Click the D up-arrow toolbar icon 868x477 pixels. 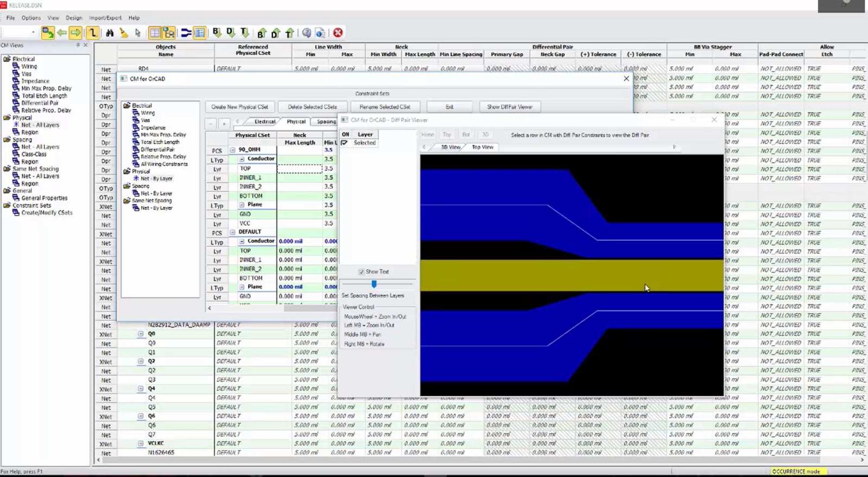pos(276,33)
